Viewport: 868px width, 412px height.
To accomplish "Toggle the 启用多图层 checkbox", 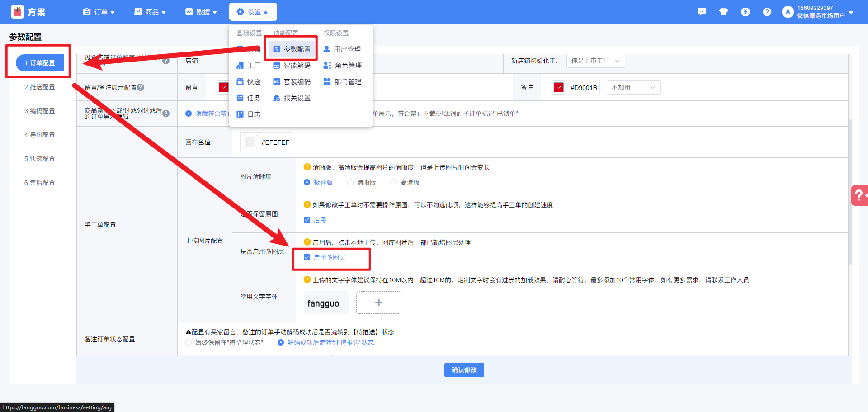I will tap(307, 257).
